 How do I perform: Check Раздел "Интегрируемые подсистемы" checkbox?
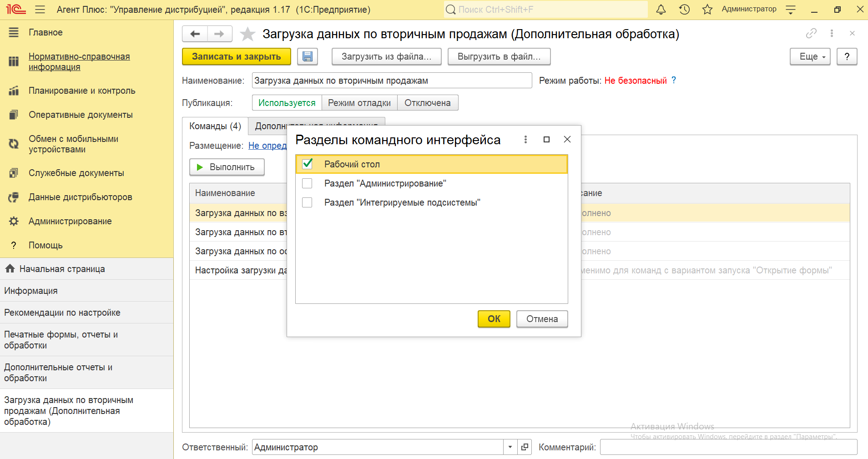[x=307, y=202]
